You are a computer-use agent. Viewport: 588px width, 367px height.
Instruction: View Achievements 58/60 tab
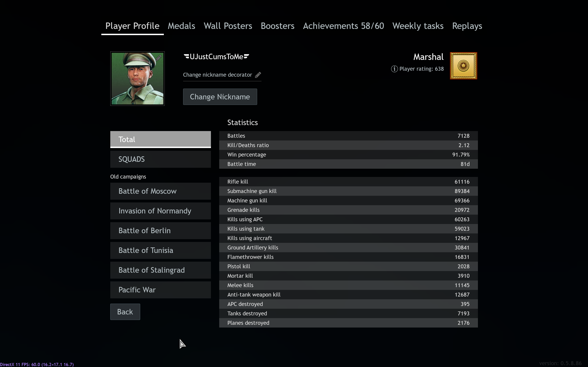[343, 26]
